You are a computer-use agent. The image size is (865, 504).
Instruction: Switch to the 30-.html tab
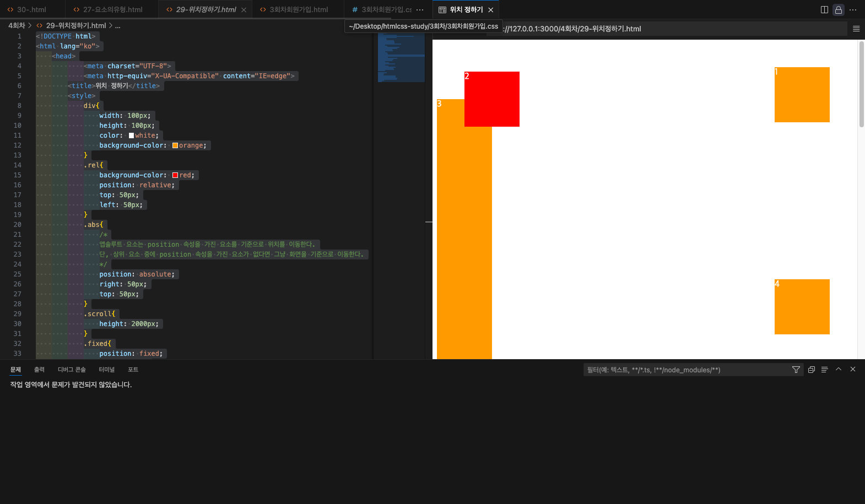(x=31, y=10)
